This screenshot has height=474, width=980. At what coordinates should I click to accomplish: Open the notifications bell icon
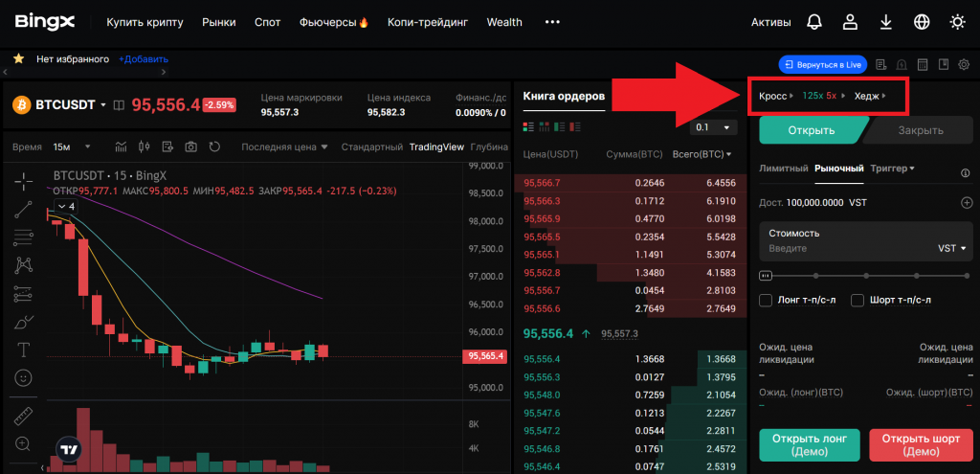coord(814,22)
